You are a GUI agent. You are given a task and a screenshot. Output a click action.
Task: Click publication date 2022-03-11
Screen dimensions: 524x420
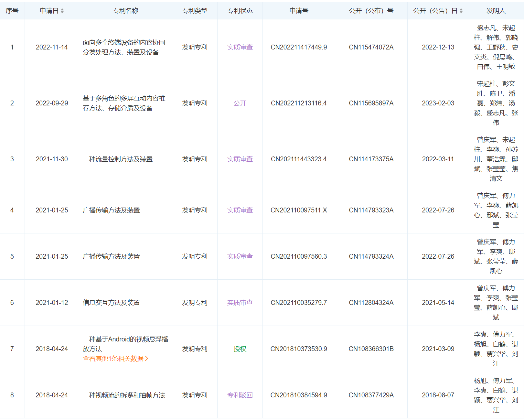pos(438,159)
